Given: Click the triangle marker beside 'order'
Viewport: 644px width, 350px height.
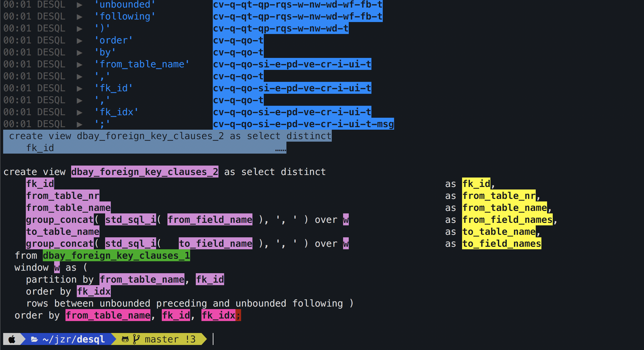Looking at the screenshot, I should coord(80,41).
